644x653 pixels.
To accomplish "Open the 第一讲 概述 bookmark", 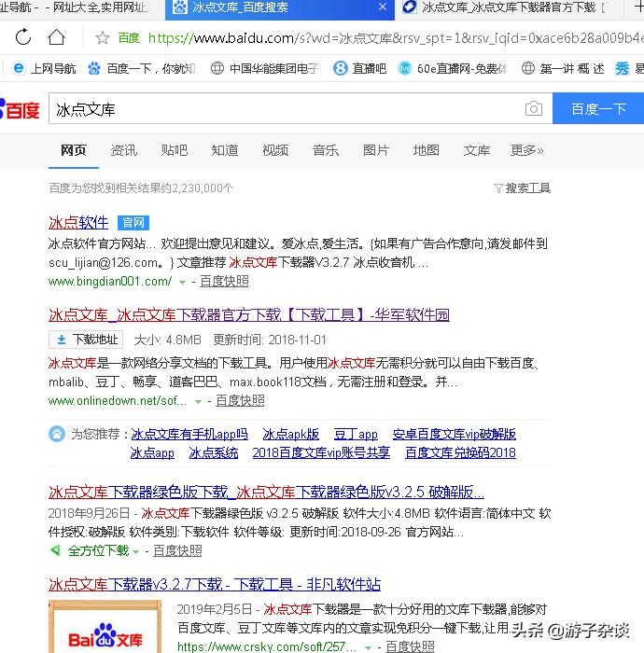I will point(563,68).
